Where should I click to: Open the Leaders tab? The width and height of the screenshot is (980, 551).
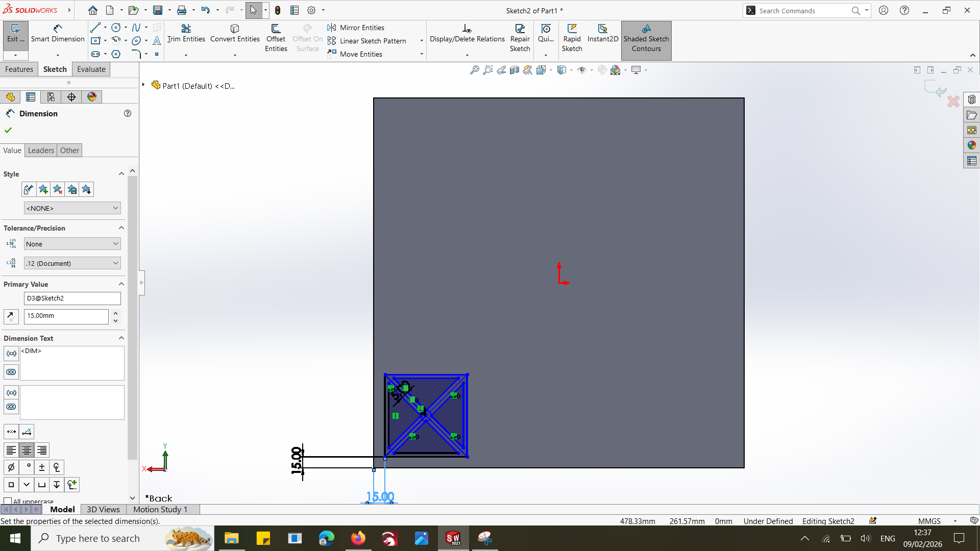pos(41,151)
